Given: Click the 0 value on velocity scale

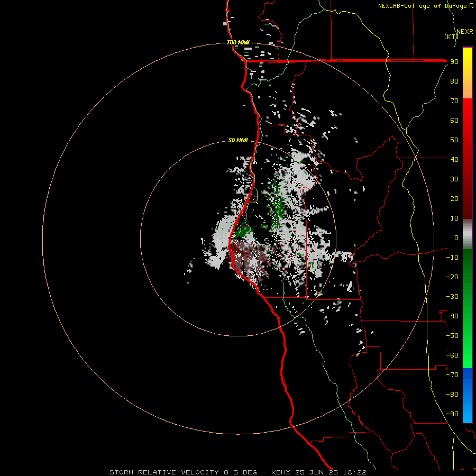Looking at the screenshot, I should coord(456,238).
